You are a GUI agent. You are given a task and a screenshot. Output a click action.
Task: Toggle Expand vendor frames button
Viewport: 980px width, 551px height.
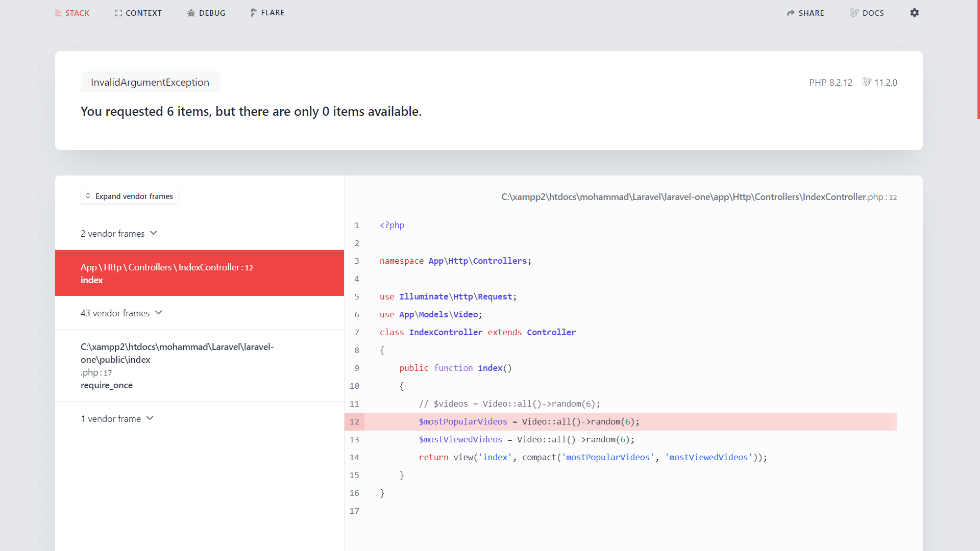pyautogui.click(x=129, y=196)
